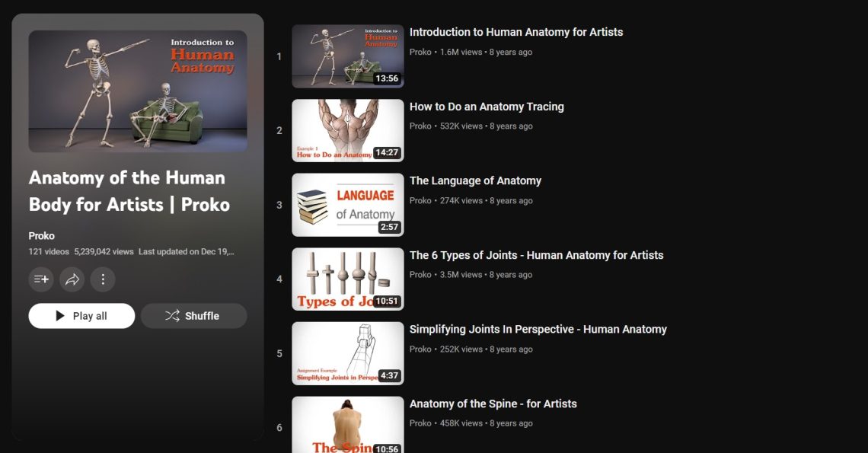Open the Proko channel from the playlist sidebar
This screenshot has height=453, width=868.
41,235
